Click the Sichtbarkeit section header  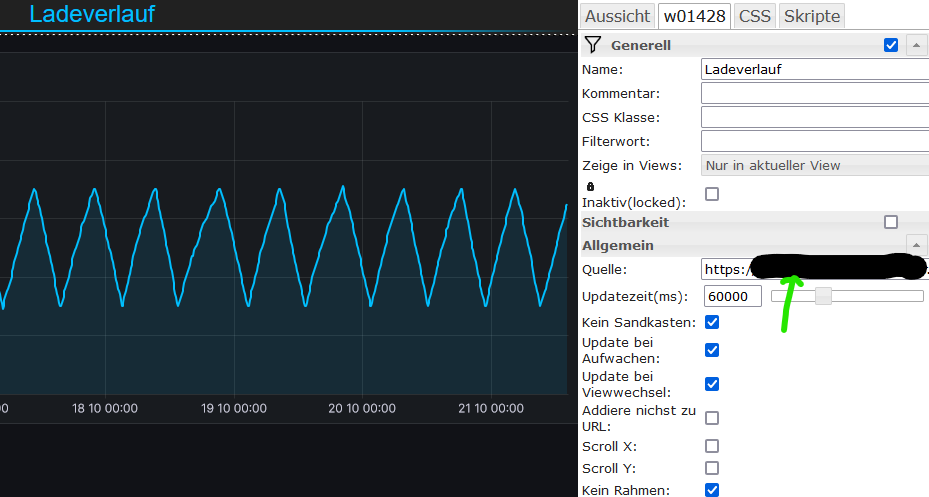[x=625, y=222]
